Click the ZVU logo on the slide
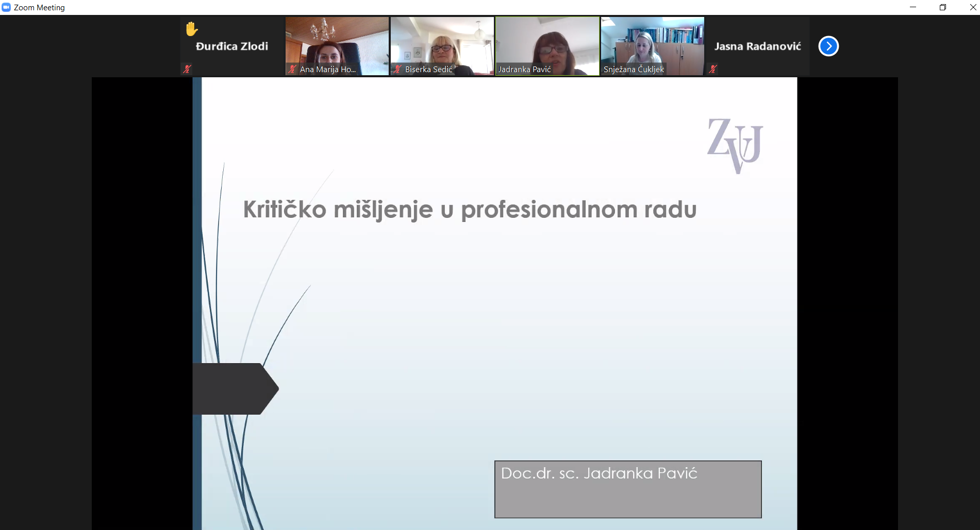This screenshot has height=530, width=980. click(x=735, y=146)
